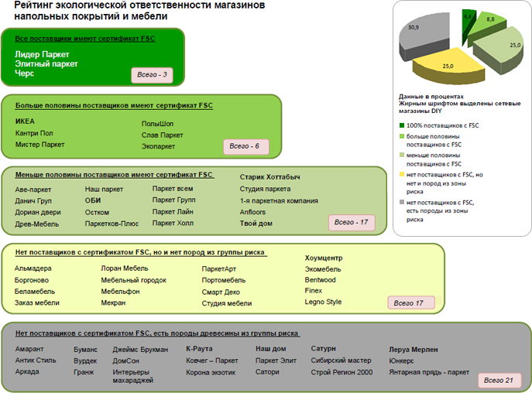
Task: Select 'Паркетков-Плюс' entry
Action: 112,224
